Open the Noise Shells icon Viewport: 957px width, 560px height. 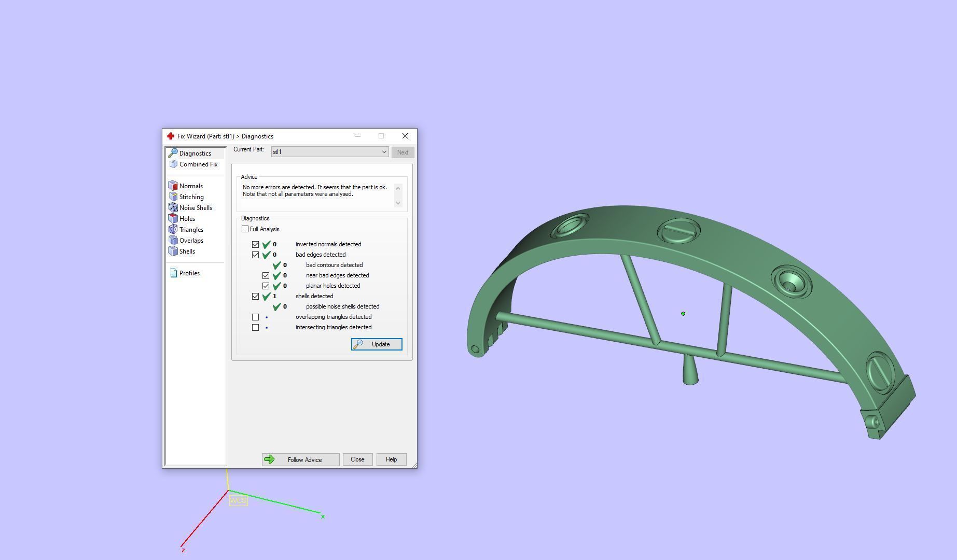pos(173,208)
